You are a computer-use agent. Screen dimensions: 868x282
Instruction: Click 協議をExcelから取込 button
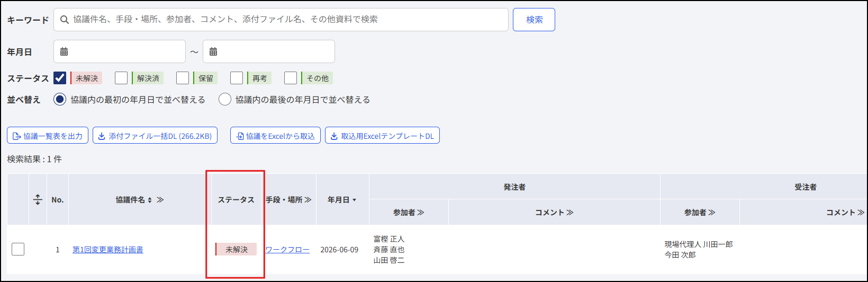(275, 136)
